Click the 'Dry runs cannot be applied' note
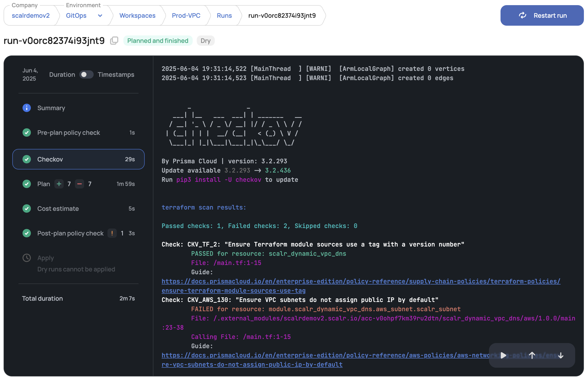Image resolution: width=588 pixels, height=379 pixels. click(x=76, y=269)
